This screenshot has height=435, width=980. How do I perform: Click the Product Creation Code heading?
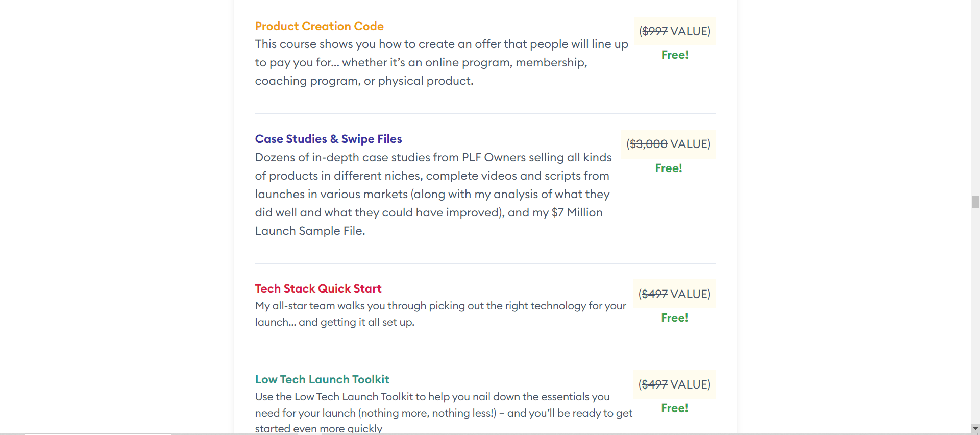pos(319,26)
